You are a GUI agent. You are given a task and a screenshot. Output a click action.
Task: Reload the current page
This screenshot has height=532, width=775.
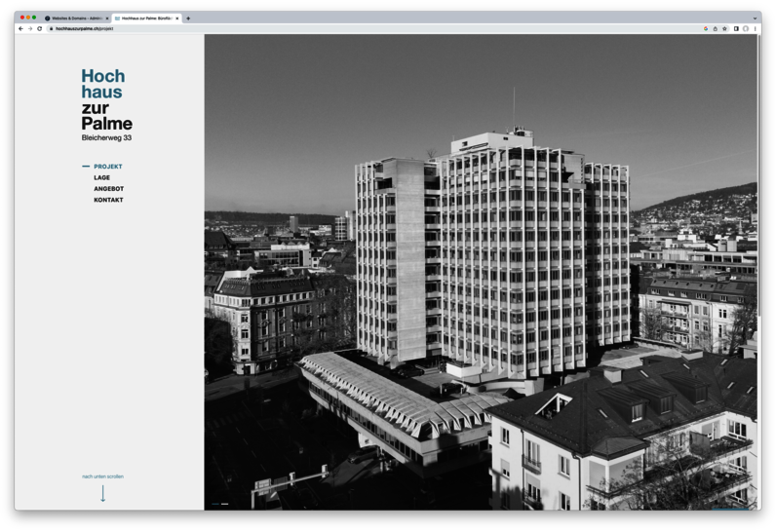(x=40, y=29)
